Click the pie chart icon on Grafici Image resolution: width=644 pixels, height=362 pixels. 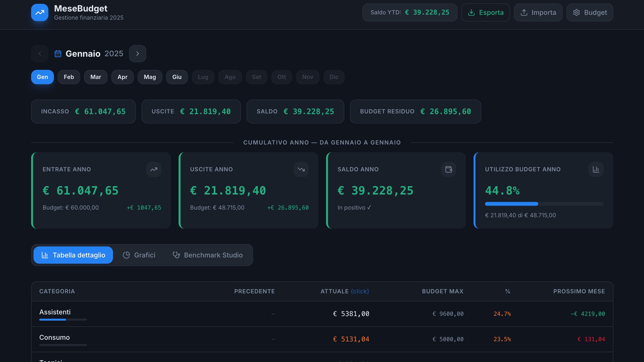coord(126,255)
